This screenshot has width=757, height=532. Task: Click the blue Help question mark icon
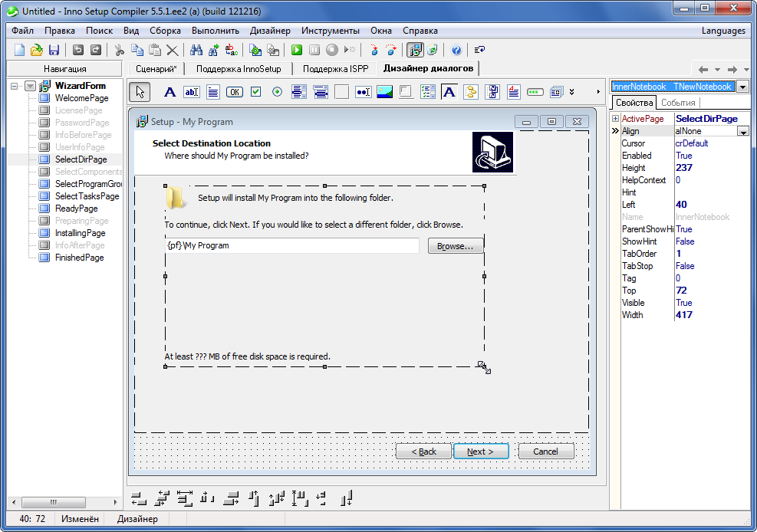click(456, 50)
